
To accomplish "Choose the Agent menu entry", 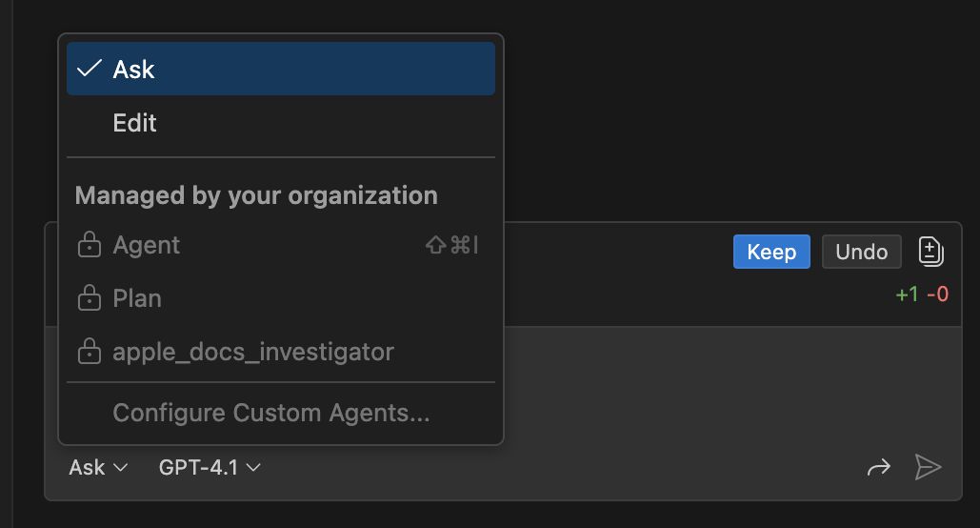I will coord(147,246).
